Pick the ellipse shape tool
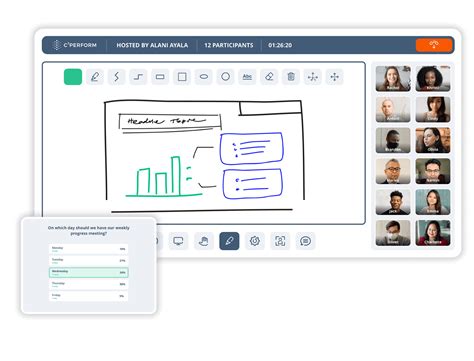Image resolution: width=474 pixels, height=361 pixels. coord(204,77)
